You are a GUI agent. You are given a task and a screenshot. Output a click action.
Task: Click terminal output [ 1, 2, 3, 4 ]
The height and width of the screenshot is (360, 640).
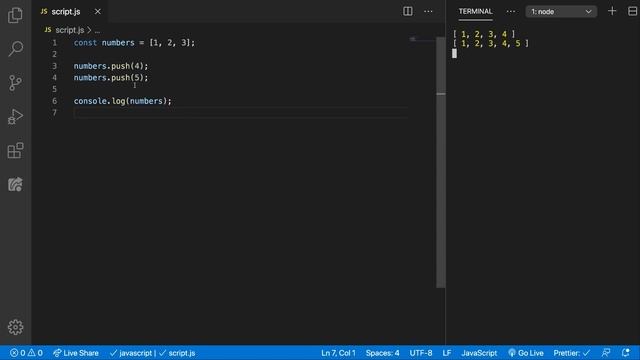(484, 34)
